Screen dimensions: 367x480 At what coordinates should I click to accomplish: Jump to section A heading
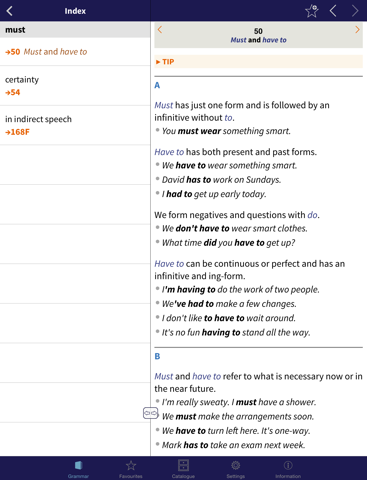(157, 85)
